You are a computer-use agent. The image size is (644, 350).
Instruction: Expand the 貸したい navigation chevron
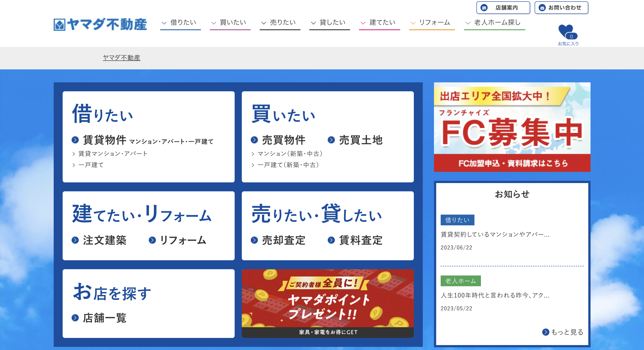click(x=313, y=23)
